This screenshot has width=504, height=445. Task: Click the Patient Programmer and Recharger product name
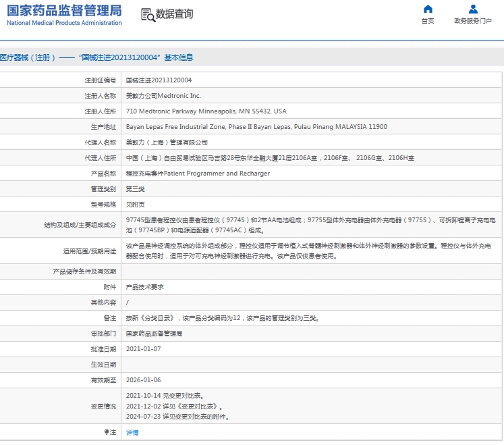coord(198,174)
